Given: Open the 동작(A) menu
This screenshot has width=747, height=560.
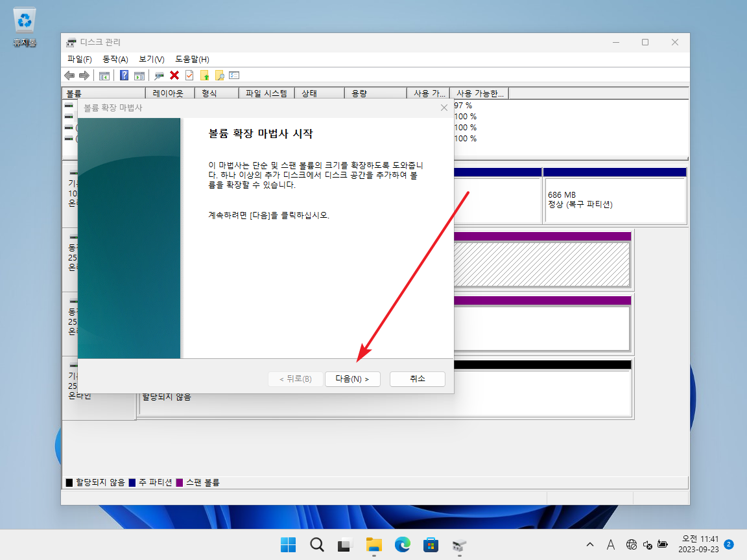Looking at the screenshot, I should (115, 59).
